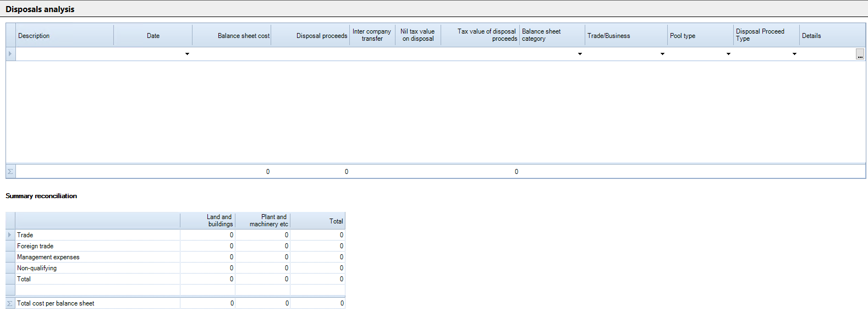
Task: Click the Balance sheet cost column header
Action: tap(232, 36)
